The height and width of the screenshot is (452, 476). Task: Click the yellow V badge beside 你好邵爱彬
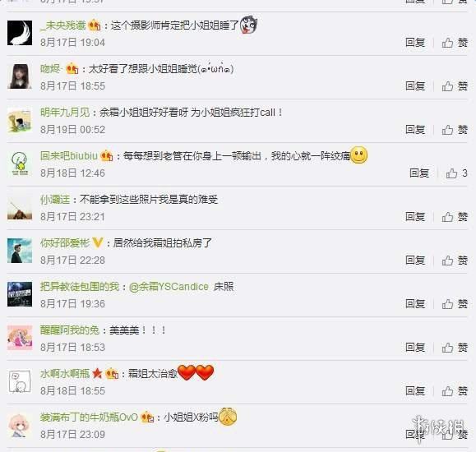[x=98, y=243]
